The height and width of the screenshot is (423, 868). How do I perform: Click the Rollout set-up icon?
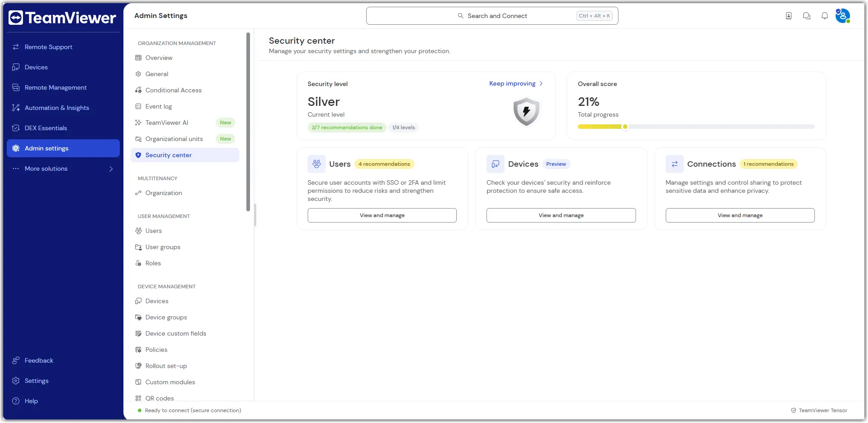(x=138, y=366)
